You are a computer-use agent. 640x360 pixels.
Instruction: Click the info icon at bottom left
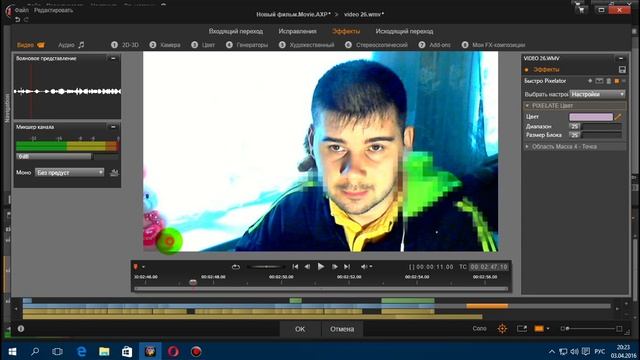tap(21, 329)
